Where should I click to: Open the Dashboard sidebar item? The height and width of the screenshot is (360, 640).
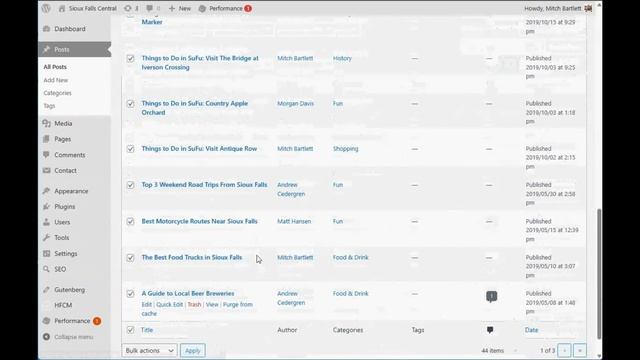70,29
